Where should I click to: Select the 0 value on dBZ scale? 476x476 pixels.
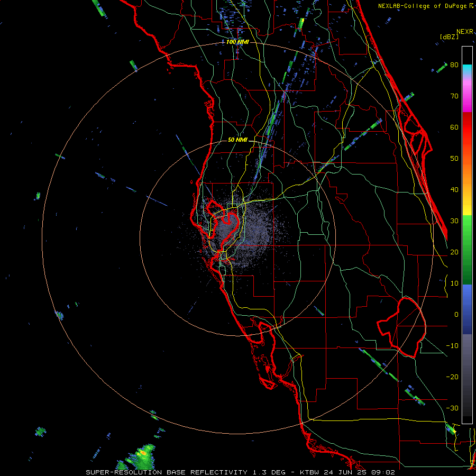click(x=456, y=315)
